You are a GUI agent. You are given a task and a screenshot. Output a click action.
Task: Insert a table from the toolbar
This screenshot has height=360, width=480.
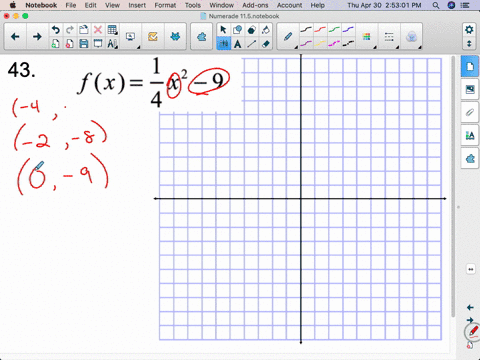112,30
